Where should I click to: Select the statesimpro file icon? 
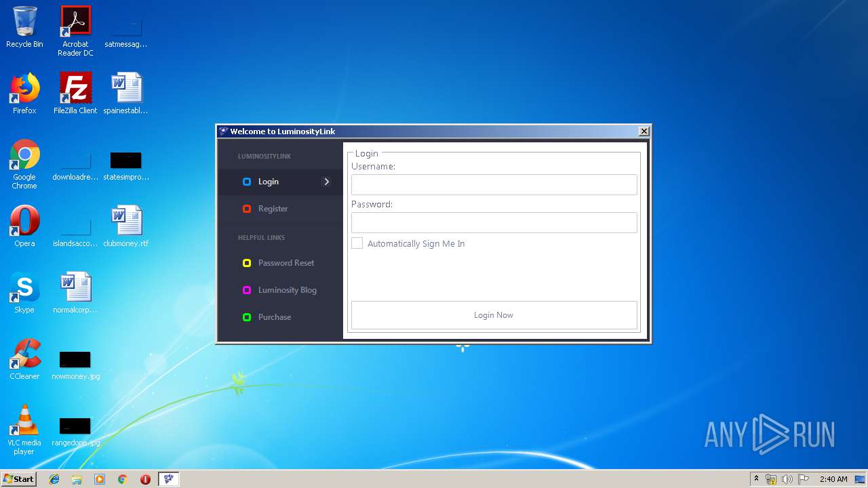pos(126,165)
